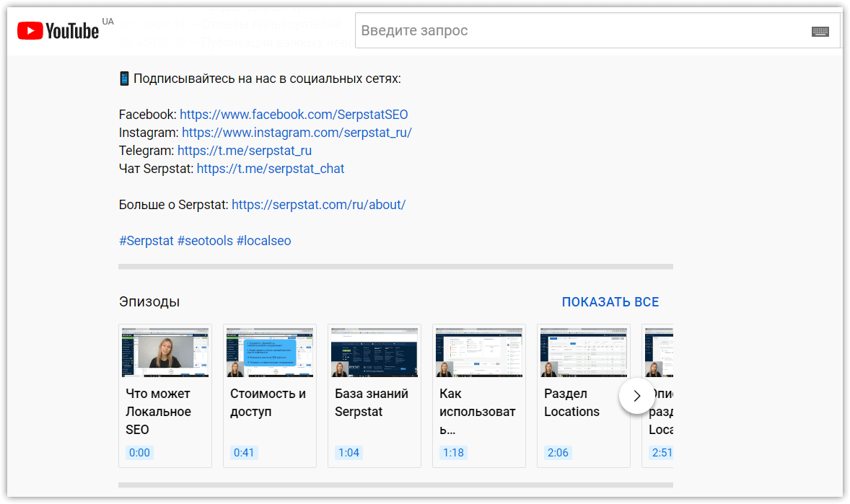Jump to timestamp 1:18

[x=453, y=453]
